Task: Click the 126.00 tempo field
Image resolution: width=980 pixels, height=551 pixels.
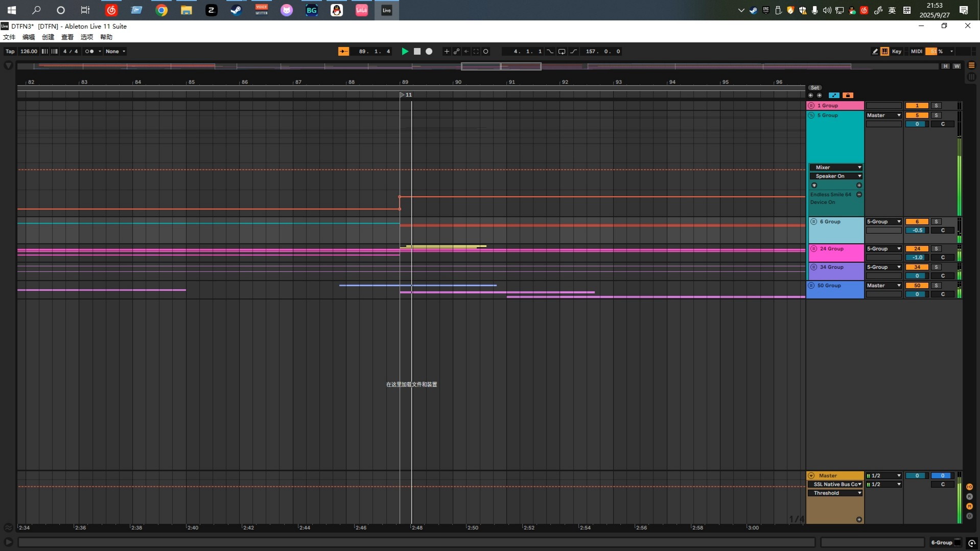Action: 29,51
